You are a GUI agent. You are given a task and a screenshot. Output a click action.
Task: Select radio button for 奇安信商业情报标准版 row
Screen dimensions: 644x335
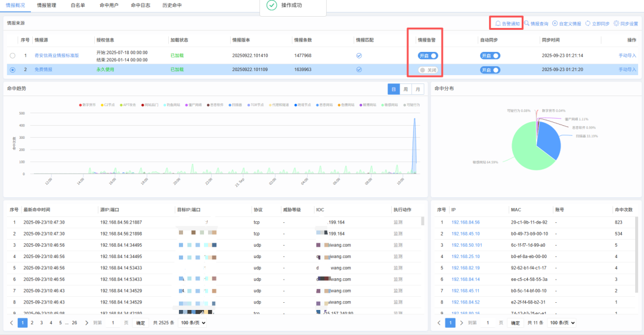[x=13, y=55]
